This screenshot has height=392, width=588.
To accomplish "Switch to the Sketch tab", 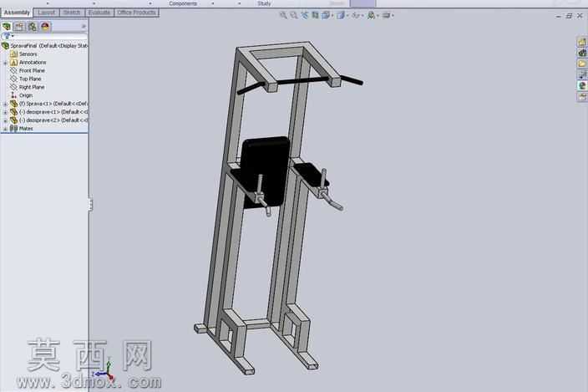I will point(72,13).
